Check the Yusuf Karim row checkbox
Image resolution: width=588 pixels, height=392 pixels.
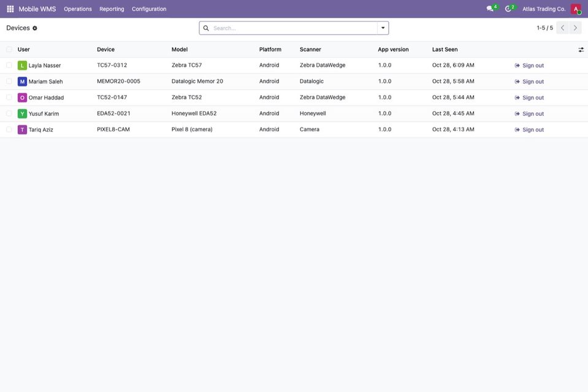pos(9,113)
